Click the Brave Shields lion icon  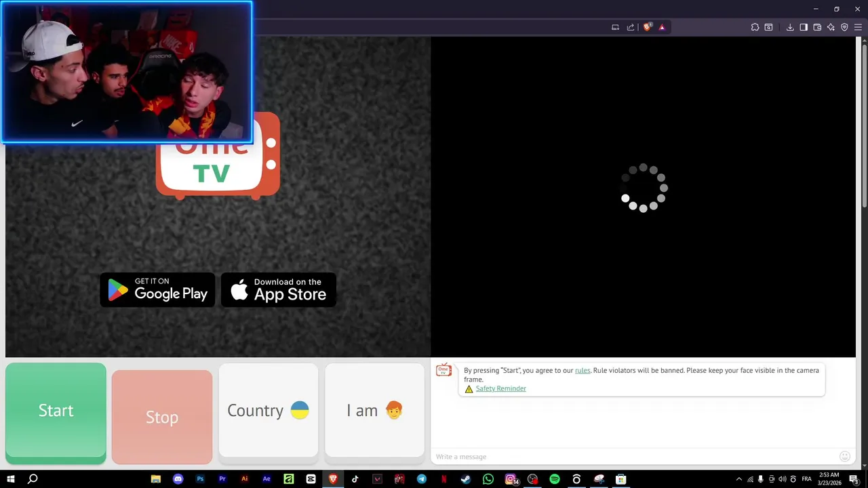click(647, 27)
